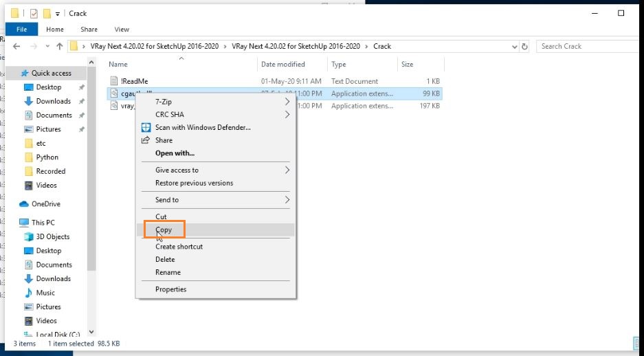The width and height of the screenshot is (644, 356).
Task: Expand the Send to submenu
Action: click(x=216, y=200)
